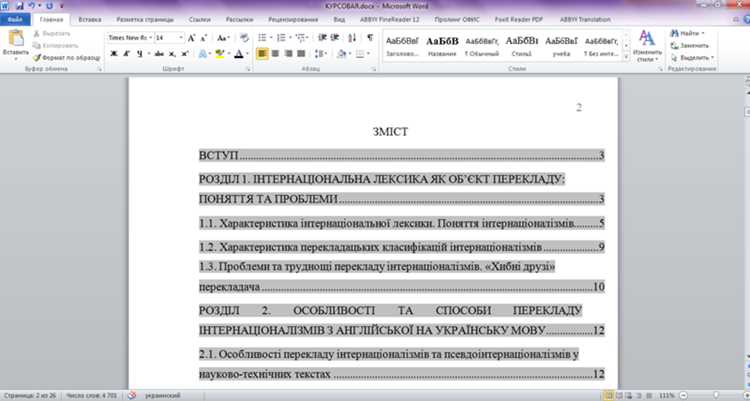Click the zoom out minus button
This screenshot has height=401, width=750.
tap(684, 396)
